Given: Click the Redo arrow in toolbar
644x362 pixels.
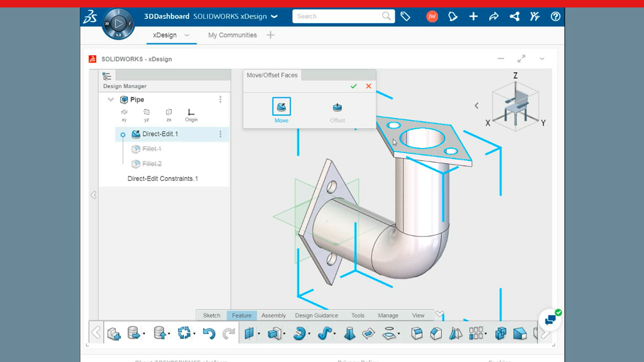Looking at the screenshot, I should tap(229, 334).
